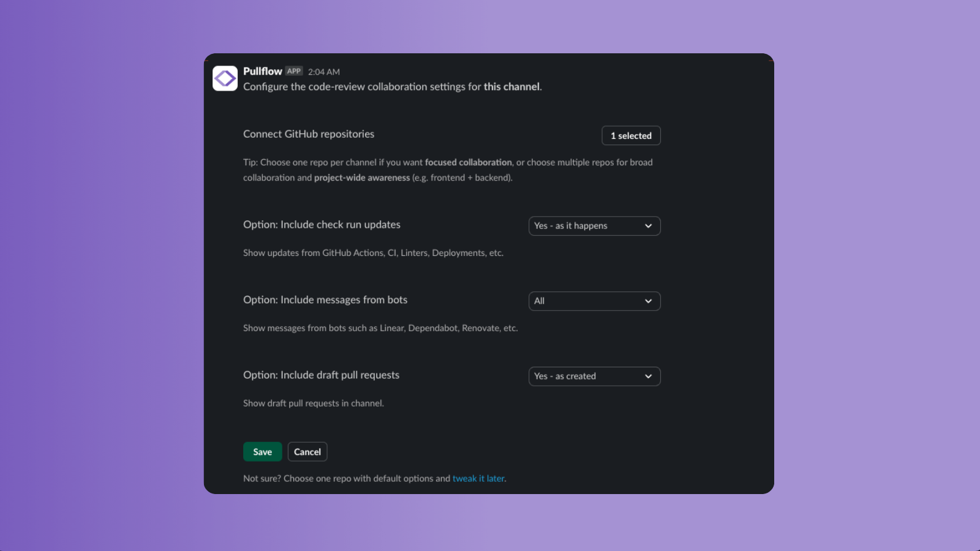
Task: Open the 'Yes - as created' dropdown
Action: [594, 377]
